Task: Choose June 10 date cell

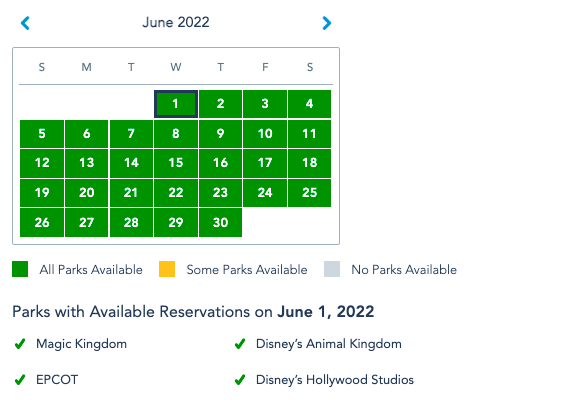Action: coord(265,134)
